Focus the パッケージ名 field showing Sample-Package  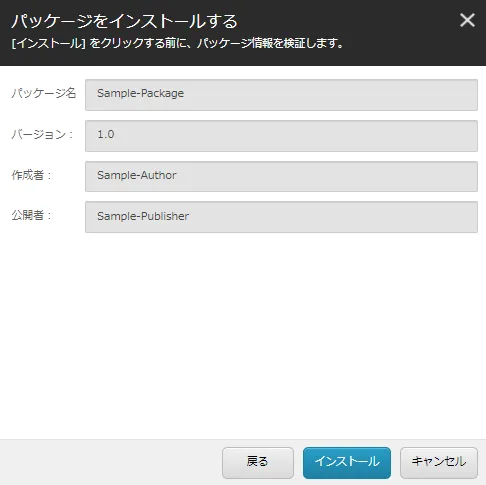(x=281, y=95)
